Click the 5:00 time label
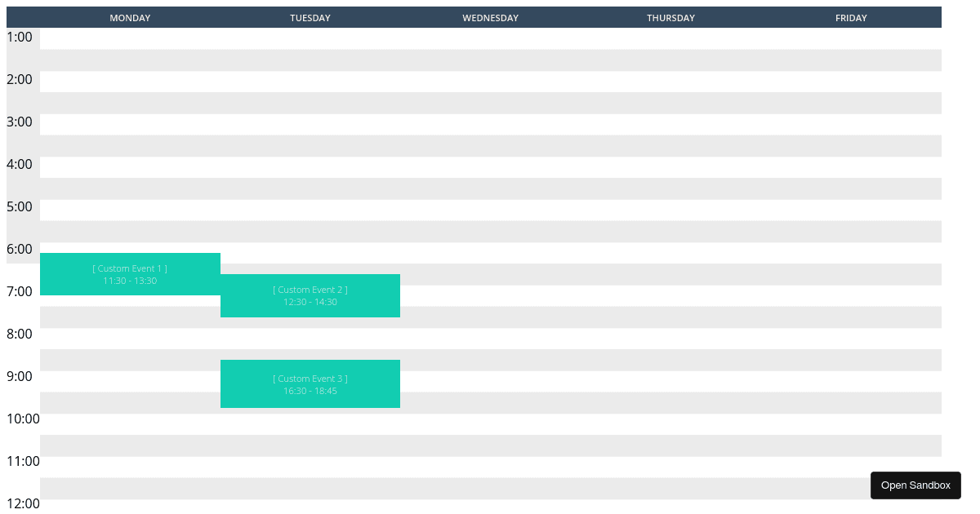The width and height of the screenshot is (980, 514). pos(20,206)
